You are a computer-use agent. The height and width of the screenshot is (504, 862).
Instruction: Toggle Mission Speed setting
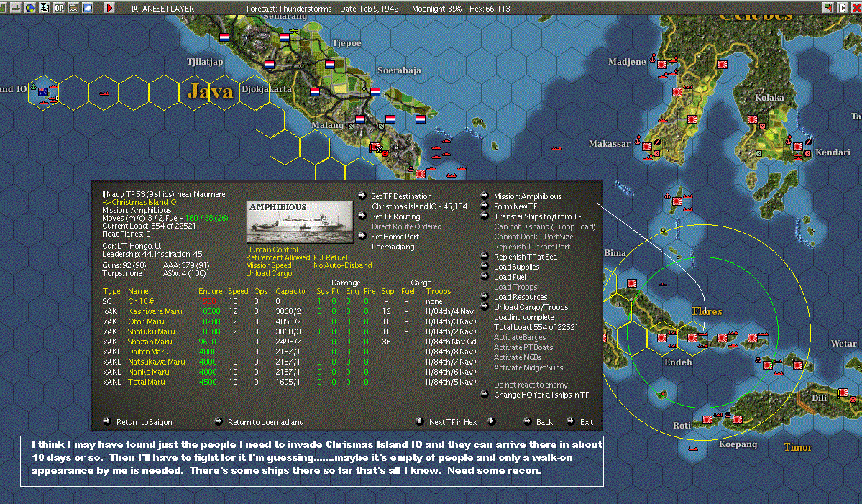pyautogui.click(x=268, y=265)
